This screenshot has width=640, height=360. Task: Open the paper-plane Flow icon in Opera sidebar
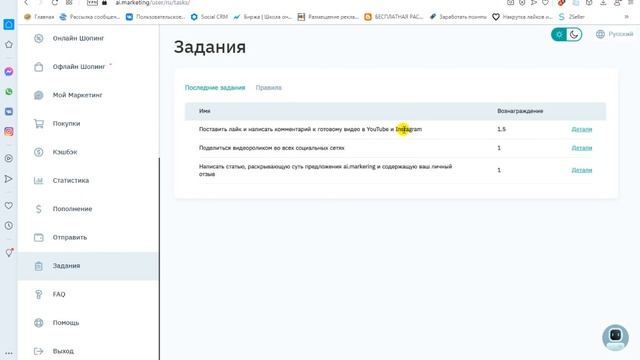pos(9,179)
